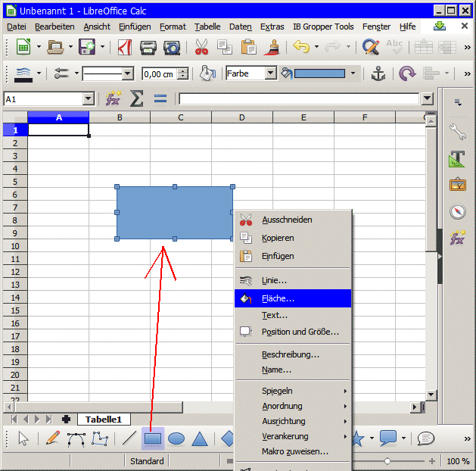This screenshot has height=471, width=476.
Task: Open sidebar Navigator compass icon
Action: 458,211
